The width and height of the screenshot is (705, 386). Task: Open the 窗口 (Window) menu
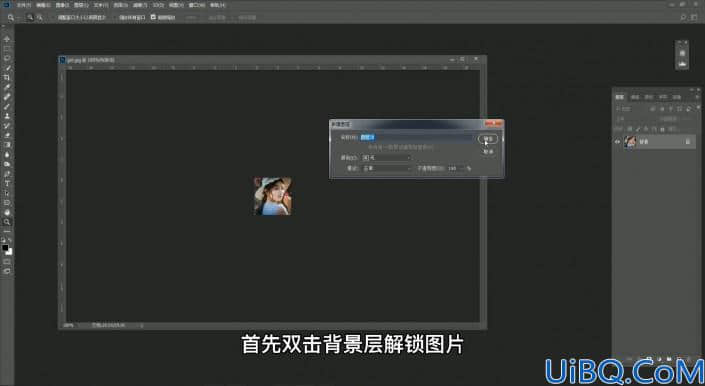(x=196, y=5)
